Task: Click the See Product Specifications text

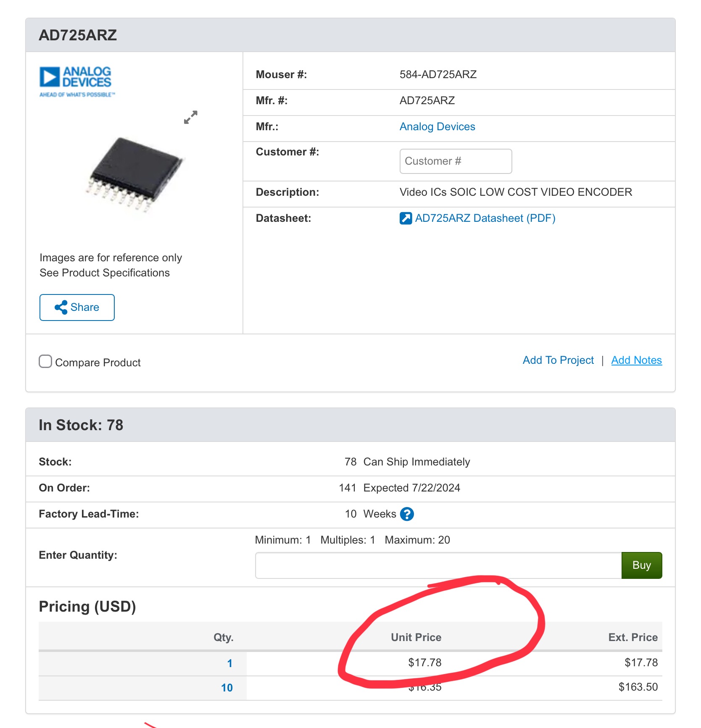Action: (105, 273)
